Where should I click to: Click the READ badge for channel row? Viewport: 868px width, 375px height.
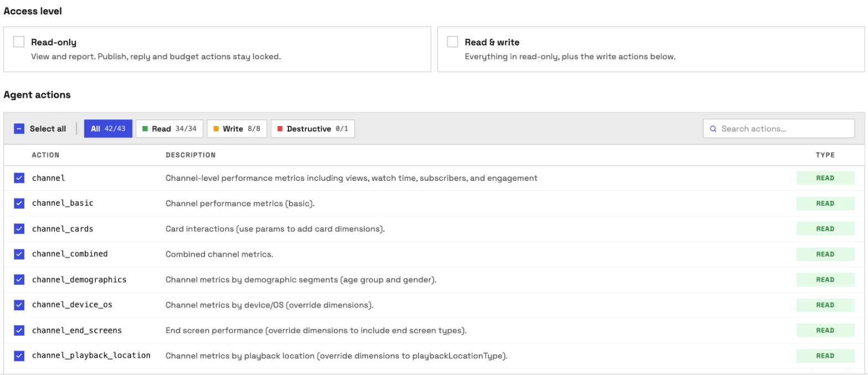click(825, 178)
